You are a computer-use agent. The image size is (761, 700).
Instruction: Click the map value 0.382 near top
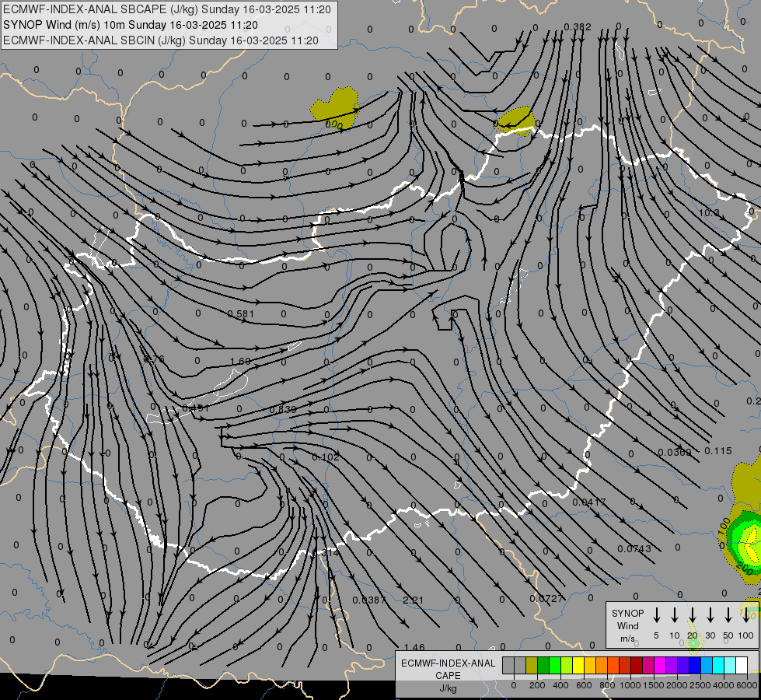coord(578,26)
